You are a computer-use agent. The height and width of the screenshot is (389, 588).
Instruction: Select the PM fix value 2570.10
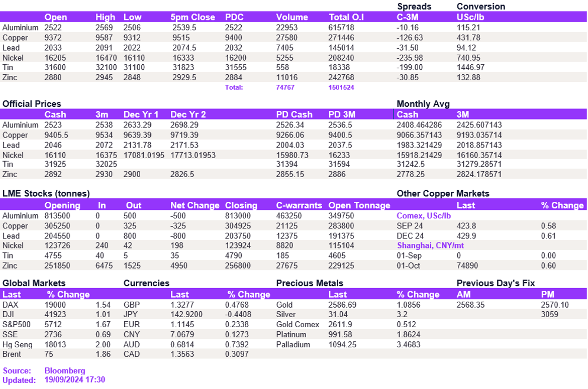pyautogui.click(x=555, y=305)
